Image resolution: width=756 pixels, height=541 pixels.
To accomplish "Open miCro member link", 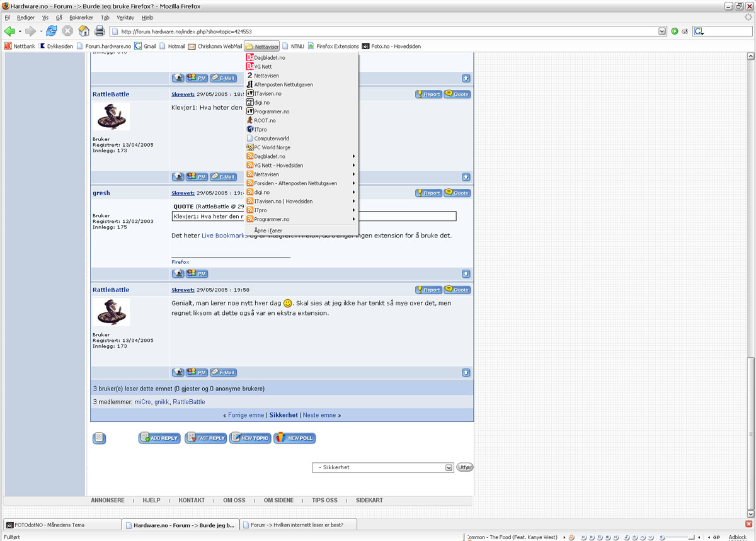I will click(143, 402).
